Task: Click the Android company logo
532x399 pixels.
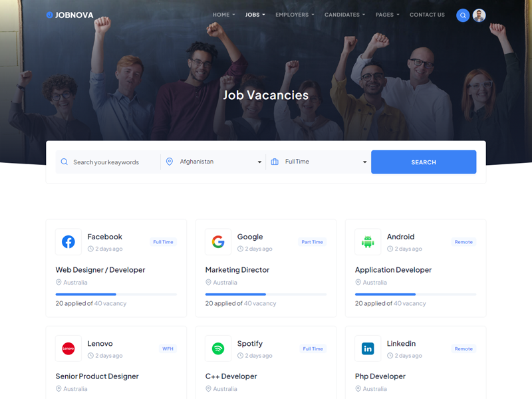Action: [368, 242]
